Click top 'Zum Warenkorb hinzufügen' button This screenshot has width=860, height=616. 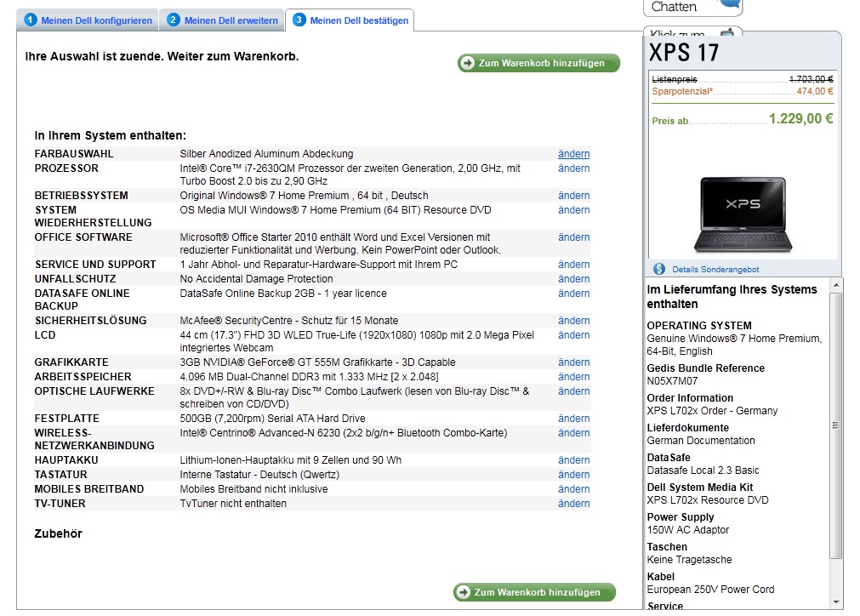[538, 63]
